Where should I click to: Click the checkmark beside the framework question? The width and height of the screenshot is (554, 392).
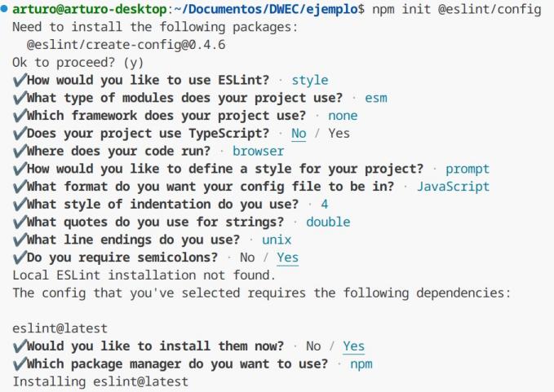coord(18,116)
